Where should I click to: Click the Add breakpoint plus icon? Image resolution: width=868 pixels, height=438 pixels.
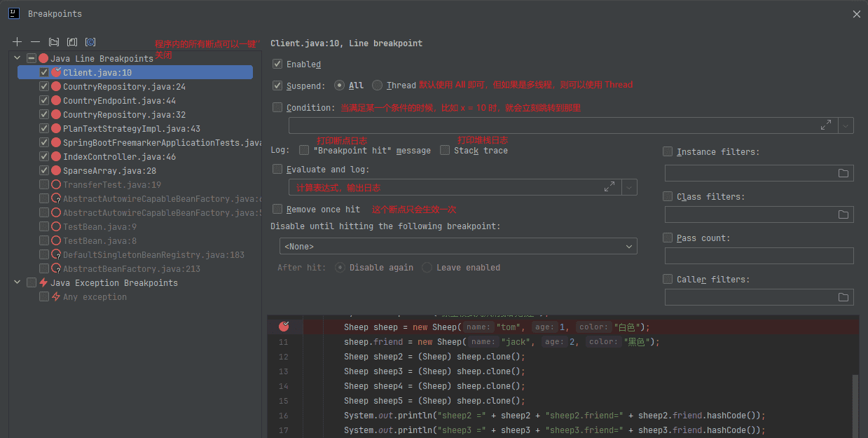(x=18, y=42)
